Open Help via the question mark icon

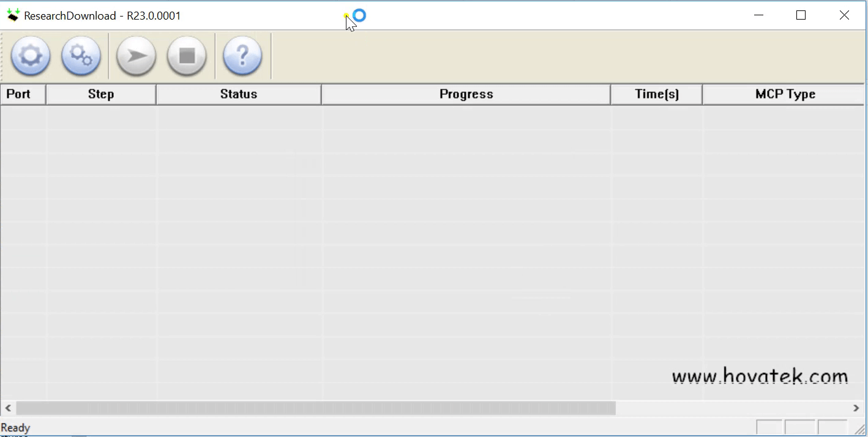242,56
